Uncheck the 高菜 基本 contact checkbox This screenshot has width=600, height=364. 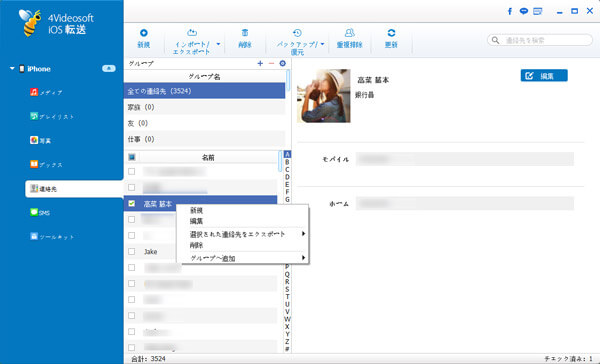[x=132, y=204]
